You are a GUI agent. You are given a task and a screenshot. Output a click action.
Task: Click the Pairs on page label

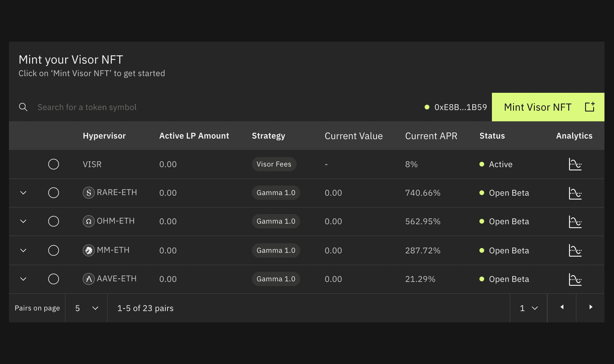(x=37, y=308)
